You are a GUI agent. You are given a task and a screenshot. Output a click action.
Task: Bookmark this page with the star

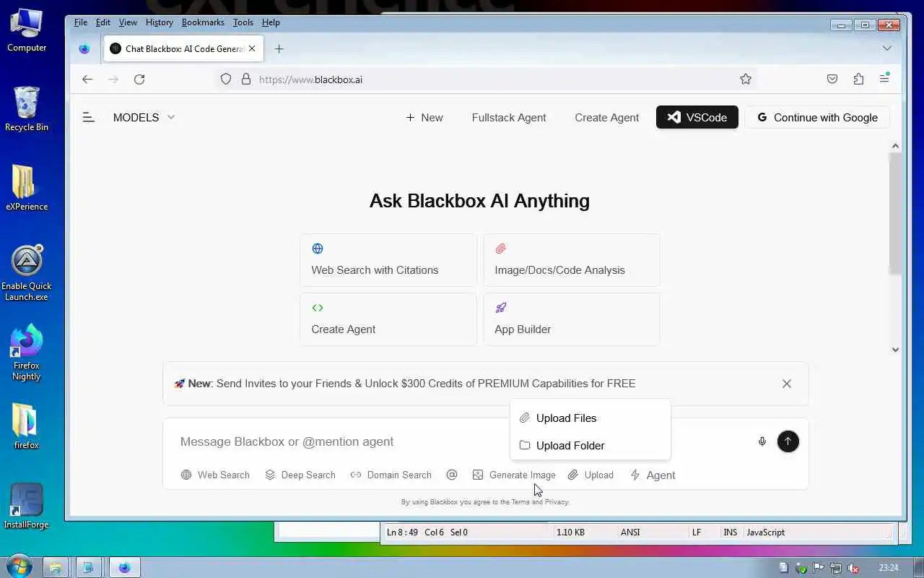[x=746, y=79]
